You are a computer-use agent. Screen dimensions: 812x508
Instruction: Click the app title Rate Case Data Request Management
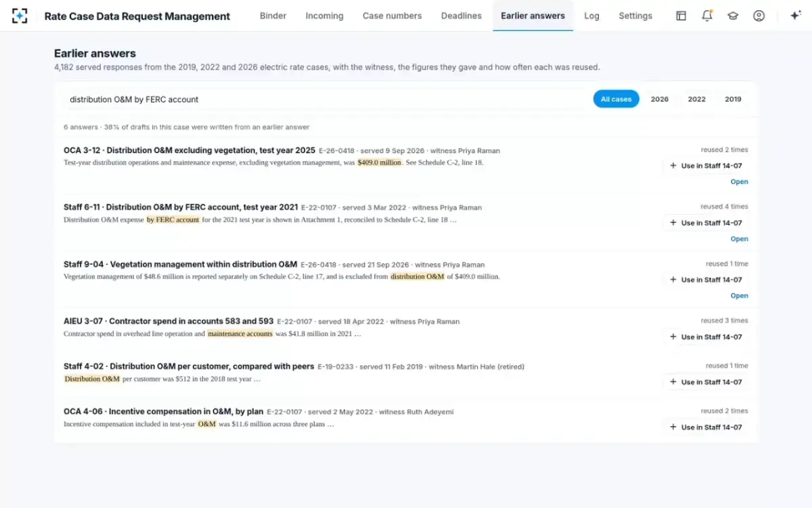(137, 16)
